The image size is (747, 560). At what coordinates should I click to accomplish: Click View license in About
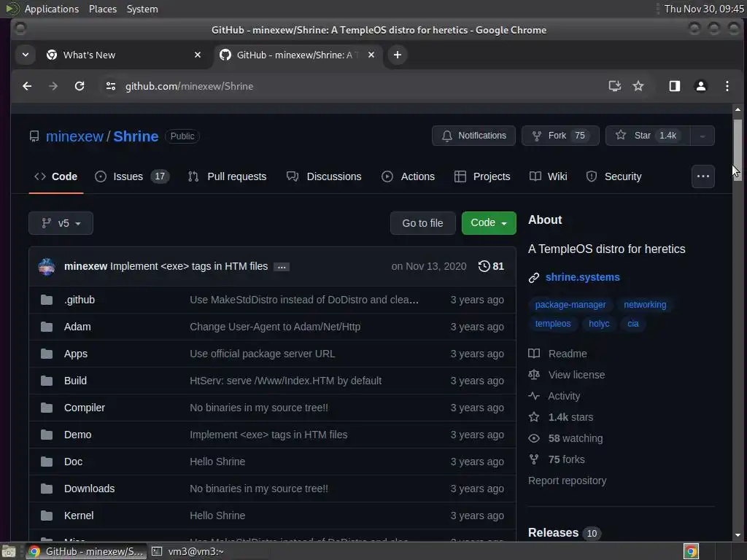tap(567, 376)
